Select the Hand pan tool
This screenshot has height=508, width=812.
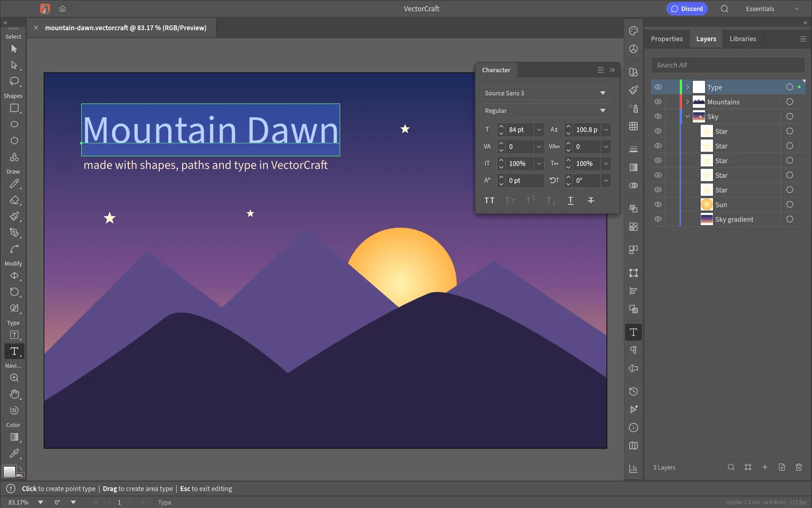[x=14, y=394]
